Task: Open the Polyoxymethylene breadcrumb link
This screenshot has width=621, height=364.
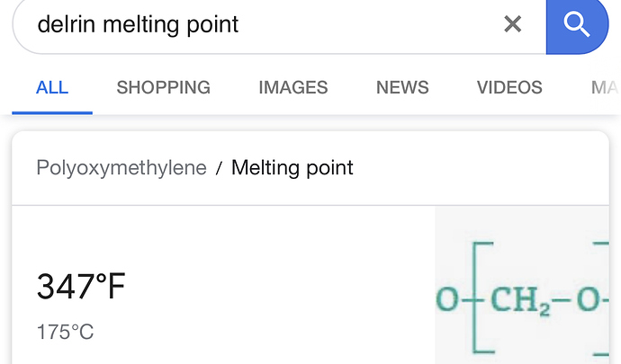Action: (x=121, y=168)
